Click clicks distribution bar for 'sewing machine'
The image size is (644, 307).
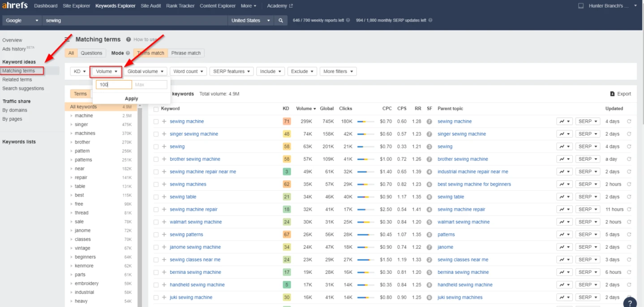[365, 121]
